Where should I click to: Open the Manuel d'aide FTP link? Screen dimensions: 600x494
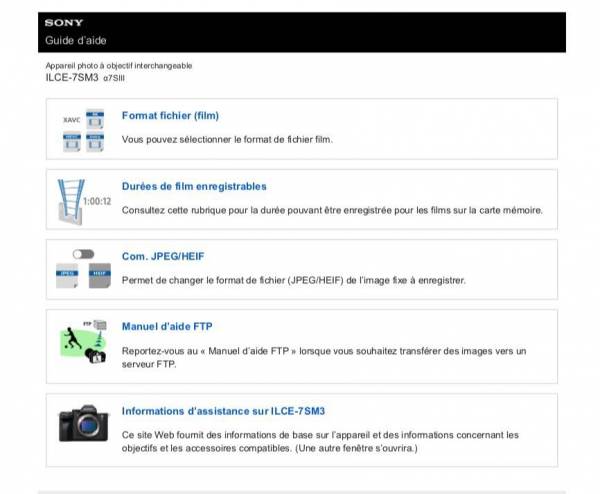167,326
